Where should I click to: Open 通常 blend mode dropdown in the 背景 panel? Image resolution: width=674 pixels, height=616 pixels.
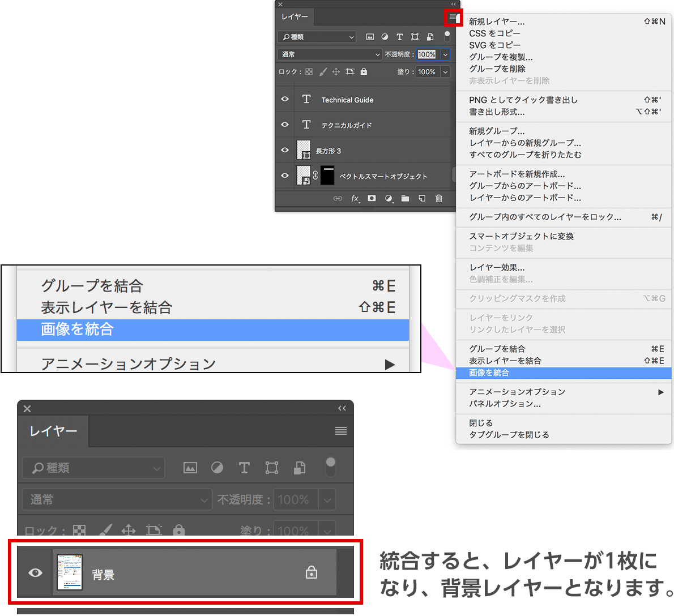(x=117, y=499)
